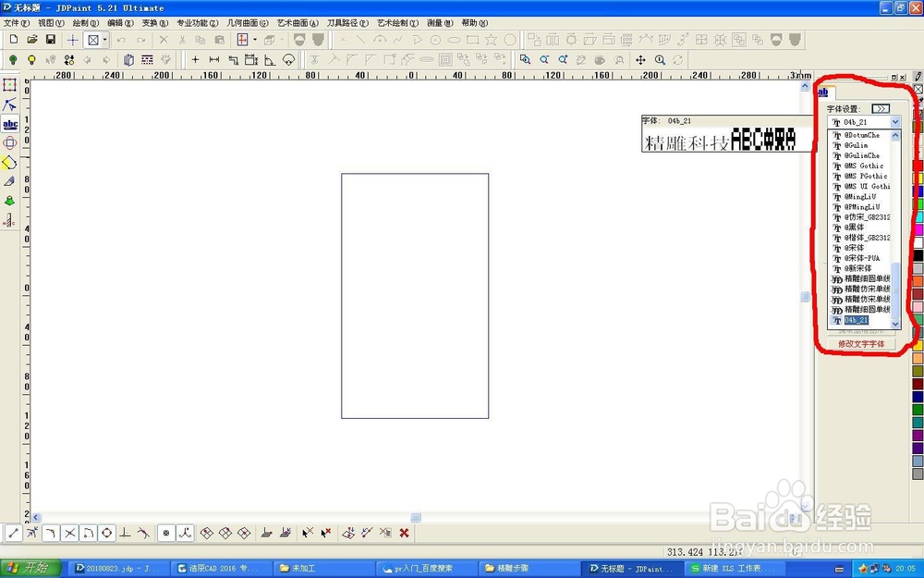Click the green light bulb icon
Screen dimensions: 924x578
[13, 59]
